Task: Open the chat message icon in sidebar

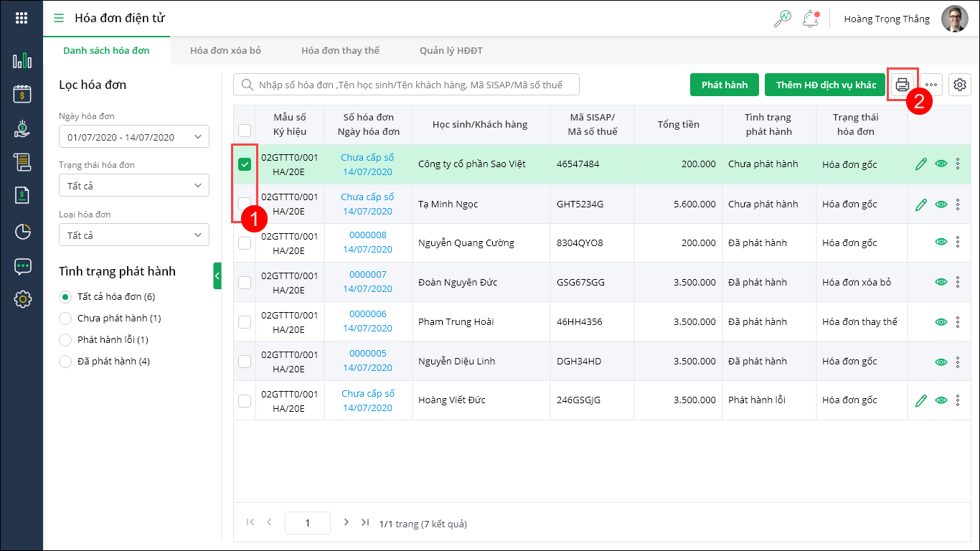Action: tap(22, 266)
